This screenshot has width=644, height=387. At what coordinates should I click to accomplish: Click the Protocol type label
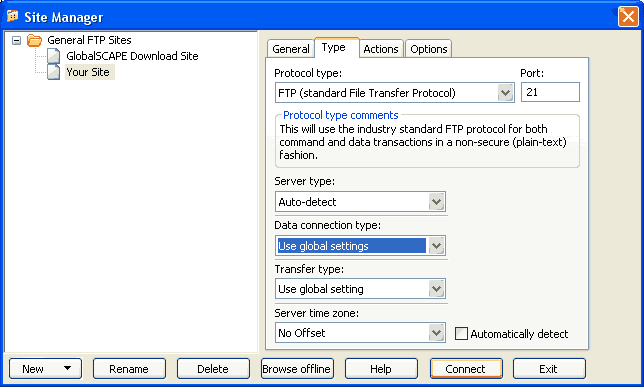coord(308,73)
